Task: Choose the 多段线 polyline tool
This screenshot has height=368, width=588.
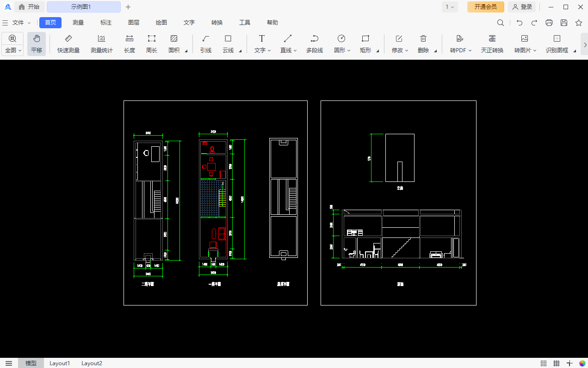Action: coord(315,44)
